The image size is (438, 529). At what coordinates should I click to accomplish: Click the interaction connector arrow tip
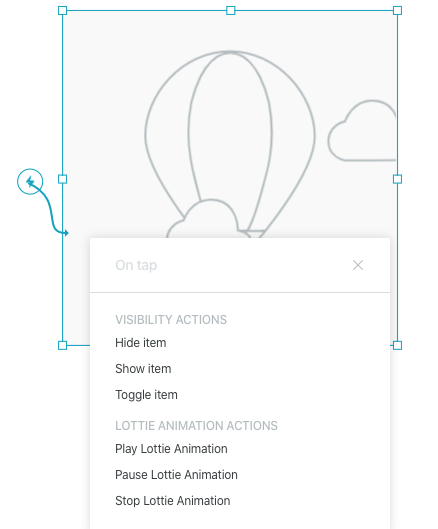[x=66, y=233]
